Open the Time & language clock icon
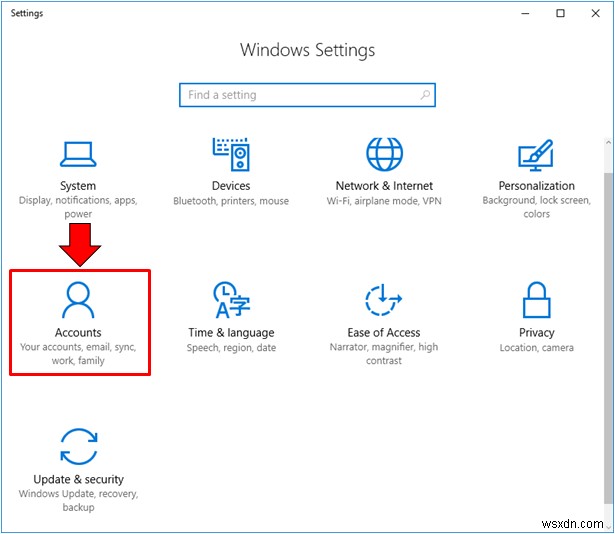The height and width of the screenshot is (534, 615). (231, 300)
